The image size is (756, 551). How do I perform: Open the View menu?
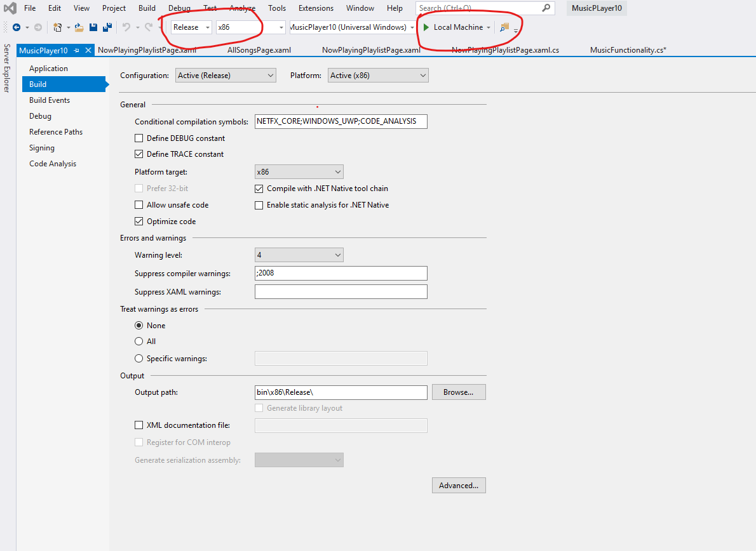coord(81,8)
